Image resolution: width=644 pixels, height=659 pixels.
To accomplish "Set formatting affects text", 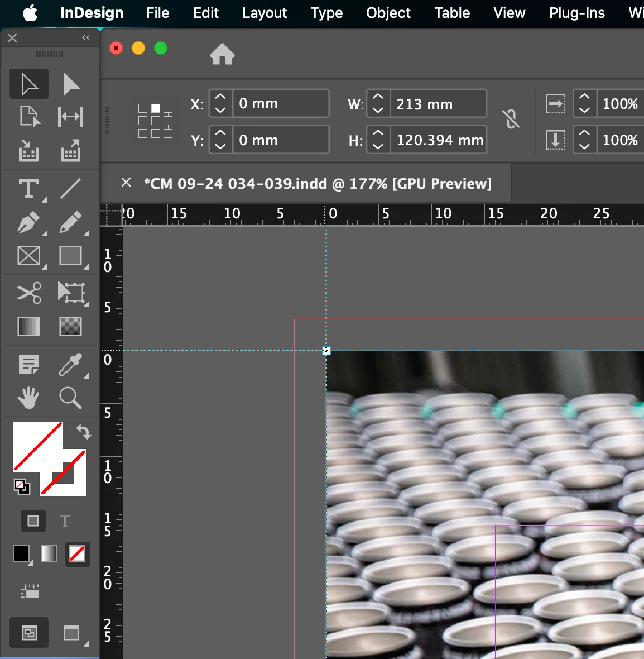I will coord(65,521).
